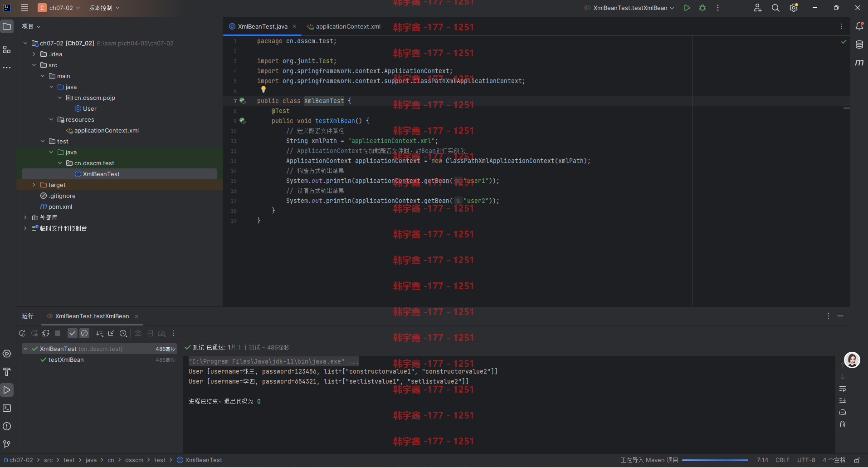Image resolution: width=868 pixels, height=468 pixels.
Task: Open the main hamburger menu
Action: [24, 8]
